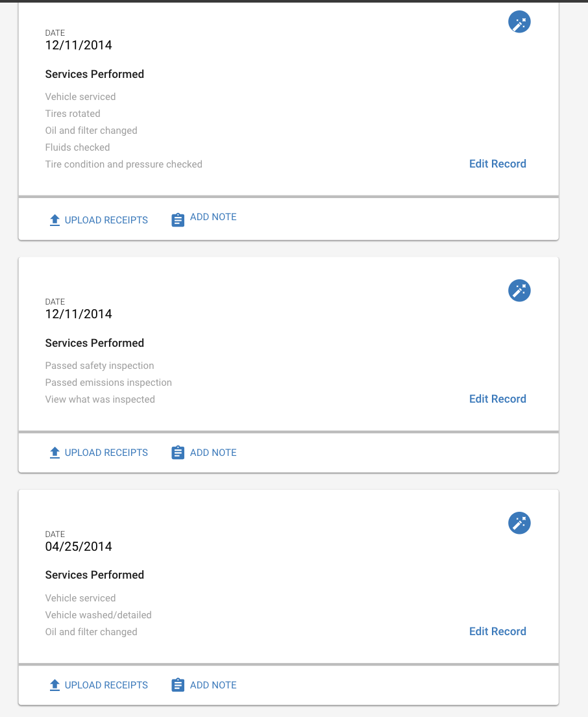
Task: Select UPLOAD RECEIPTS text below the 04/25/2014 record
Action: pyautogui.click(x=106, y=685)
